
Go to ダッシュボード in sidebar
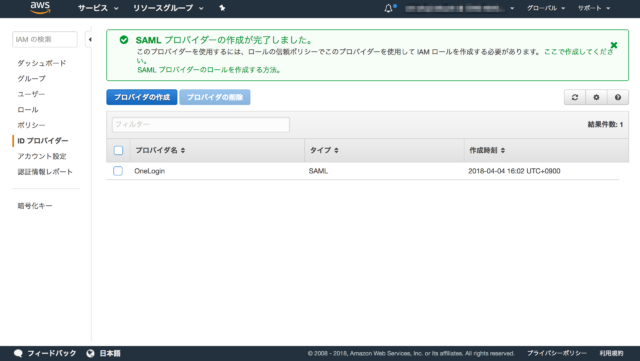[42, 63]
